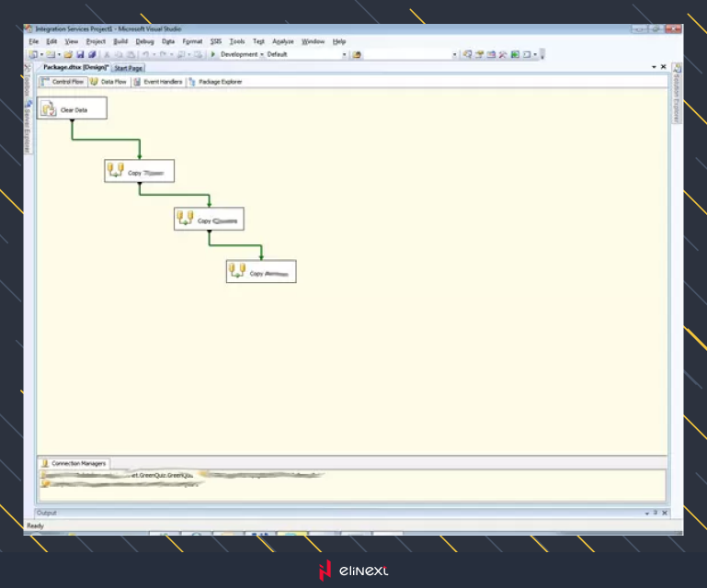The width and height of the screenshot is (707, 588).
Task: Switch to the Event Handlers tab
Action: (x=158, y=82)
